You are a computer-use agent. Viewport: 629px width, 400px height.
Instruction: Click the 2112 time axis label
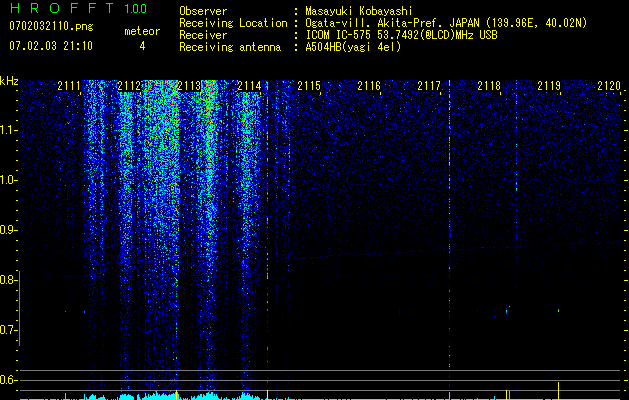(129, 86)
